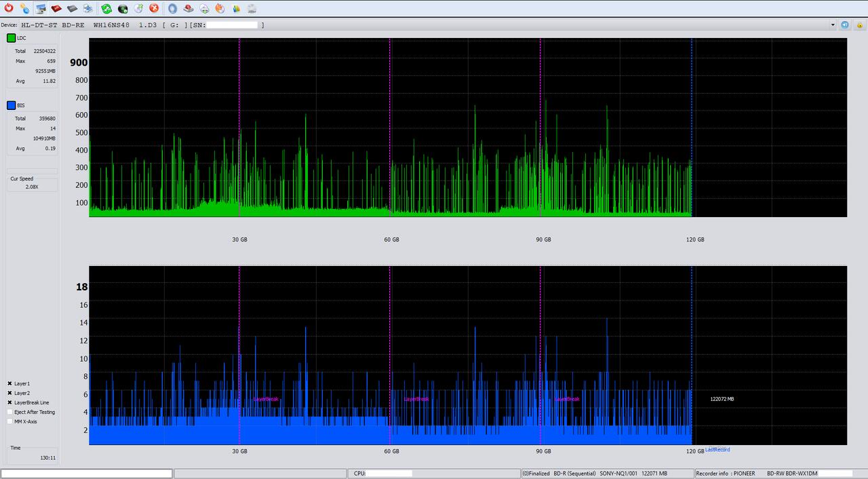
Task: Toggle the Layer2 checkbox
Action: [9, 393]
